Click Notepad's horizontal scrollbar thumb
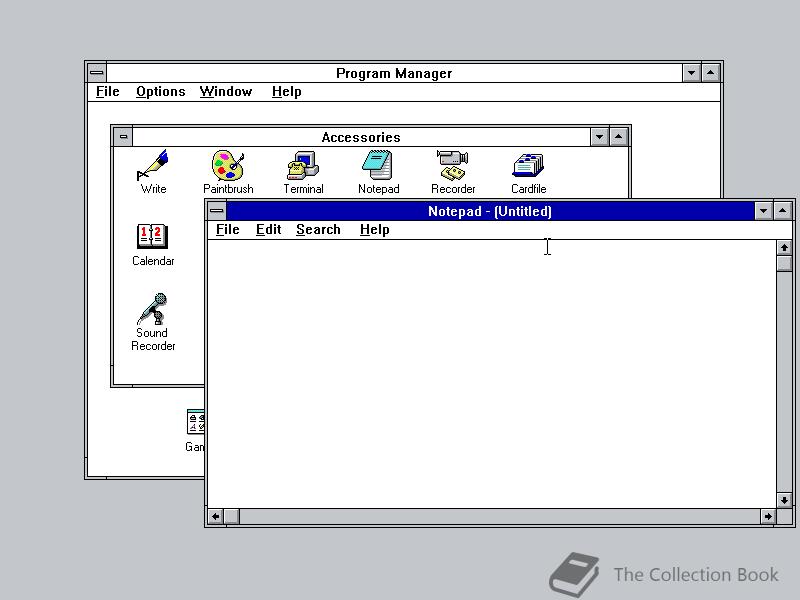The image size is (800, 600). (x=232, y=516)
